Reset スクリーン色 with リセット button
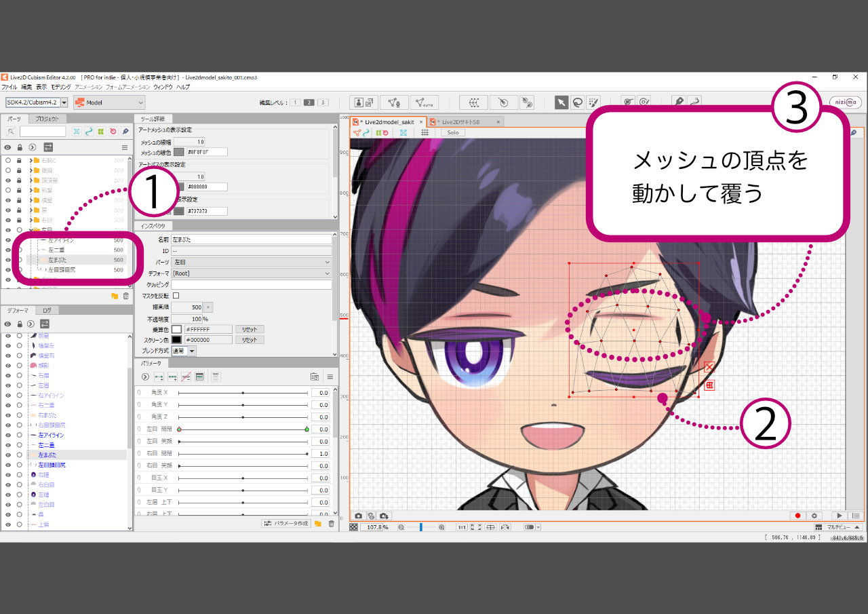Screen dimensions: 868x614 250,339
